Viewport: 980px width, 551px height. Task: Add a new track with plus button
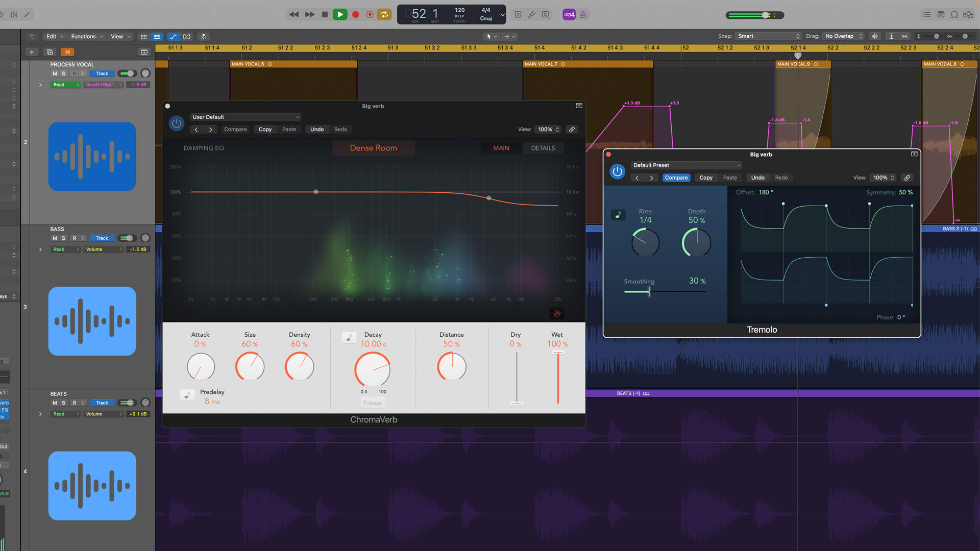(x=32, y=52)
